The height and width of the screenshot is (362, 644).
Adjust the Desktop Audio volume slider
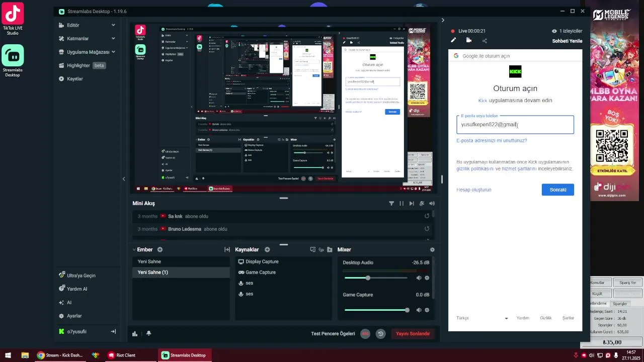coord(376,278)
